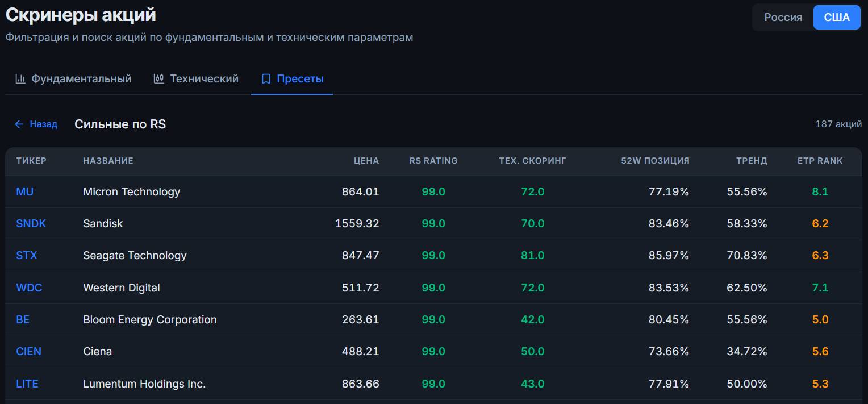Click the 52W position 83.46%
Screen dimensions: 868x404
click(x=669, y=224)
